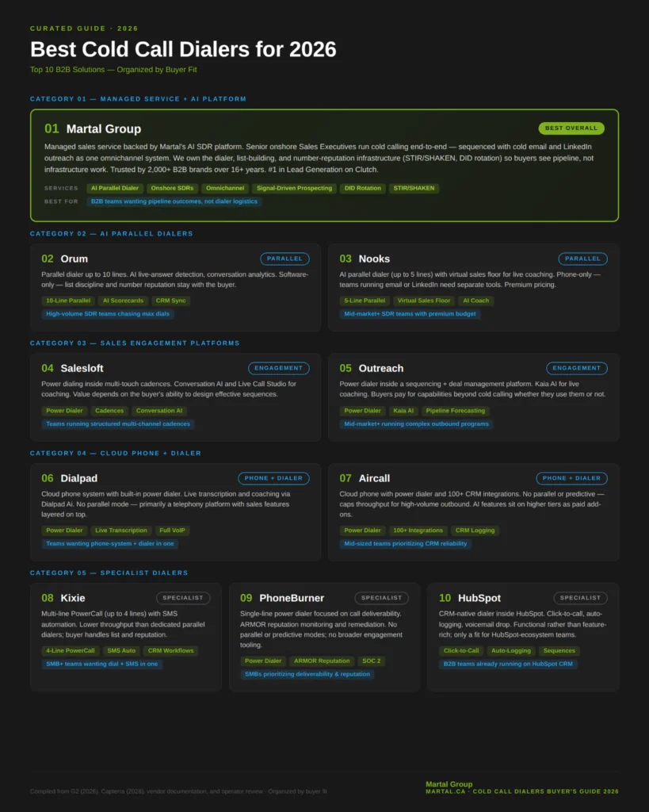Screen dimensions: 649x812
Task: Click the DID Rotation tag
Action: 363,188
